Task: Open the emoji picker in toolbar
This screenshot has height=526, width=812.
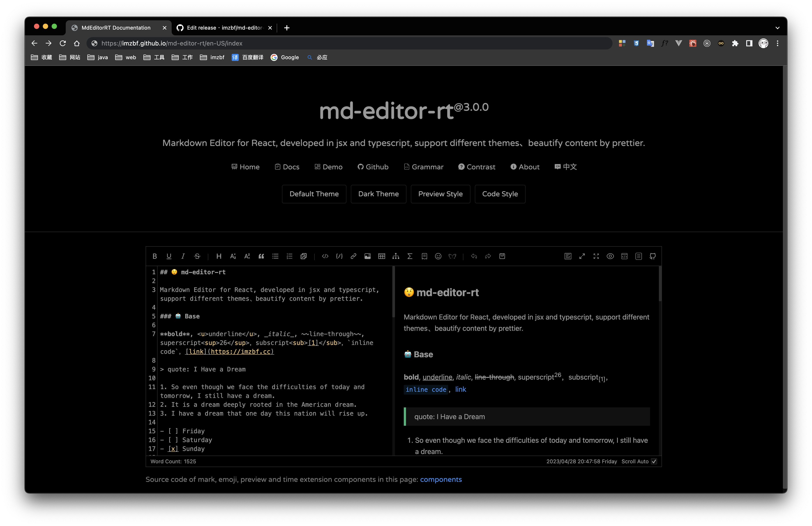Action: tap(438, 256)
